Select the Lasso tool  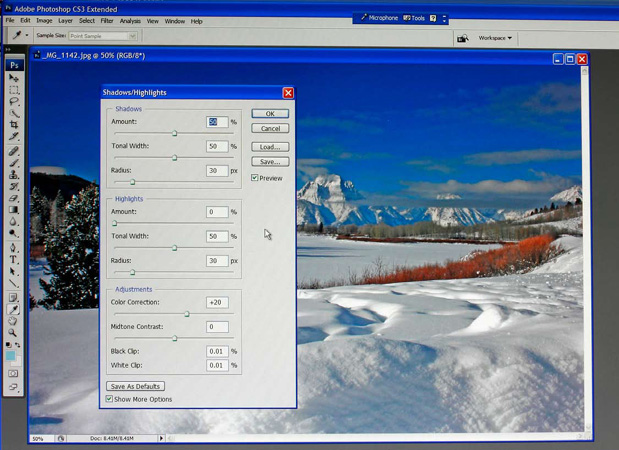(14, 102)
